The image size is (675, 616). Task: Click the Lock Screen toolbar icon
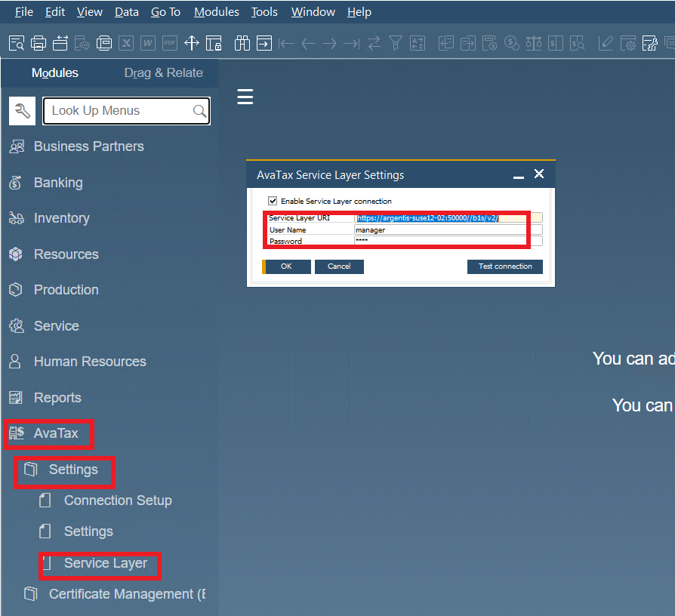click(214, 44)
